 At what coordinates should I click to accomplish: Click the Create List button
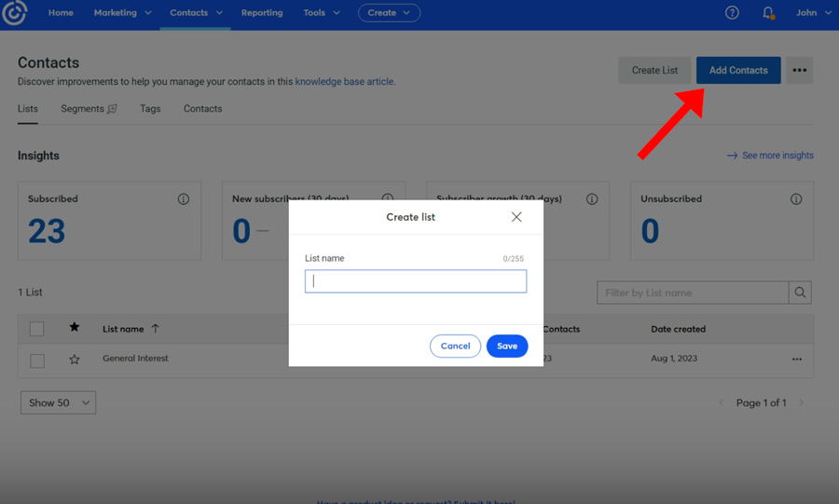pos(654,70)
